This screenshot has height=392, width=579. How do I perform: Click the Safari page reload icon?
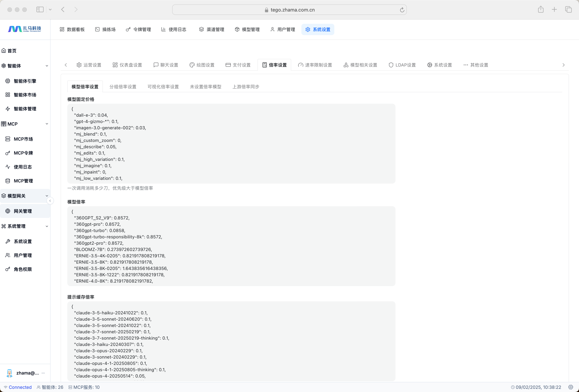pyautogui.click(x=402, y=10)
